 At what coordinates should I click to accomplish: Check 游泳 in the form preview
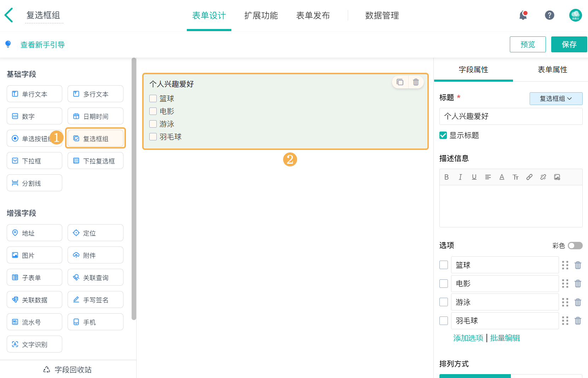click(x=153, y=124)
